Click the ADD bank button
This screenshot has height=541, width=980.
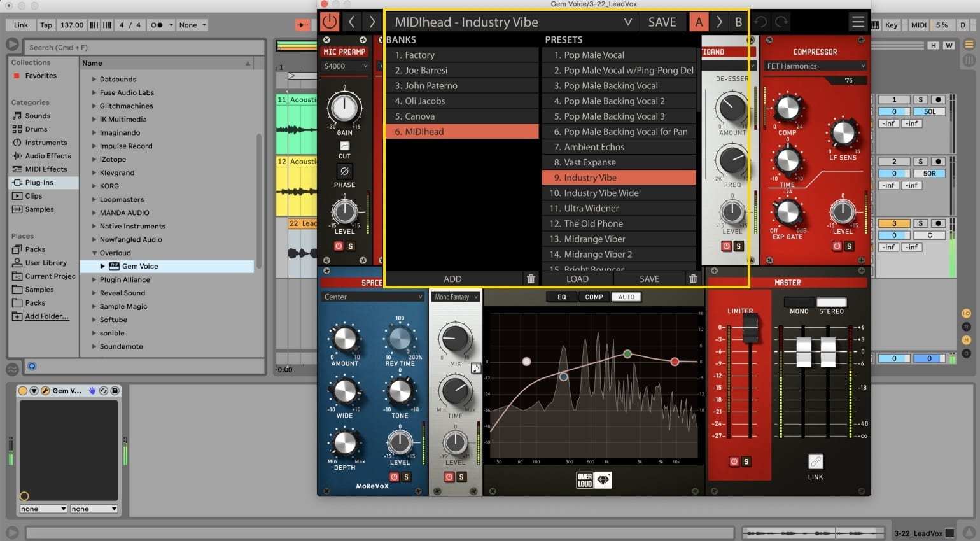(452, 279)
